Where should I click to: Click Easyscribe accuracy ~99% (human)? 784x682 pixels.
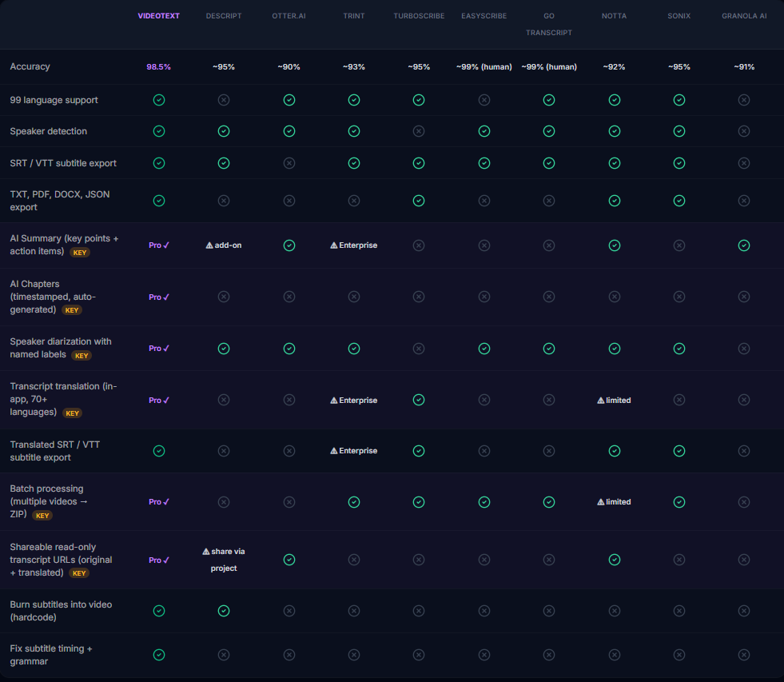pyautogui.click(x=484, y=66)
